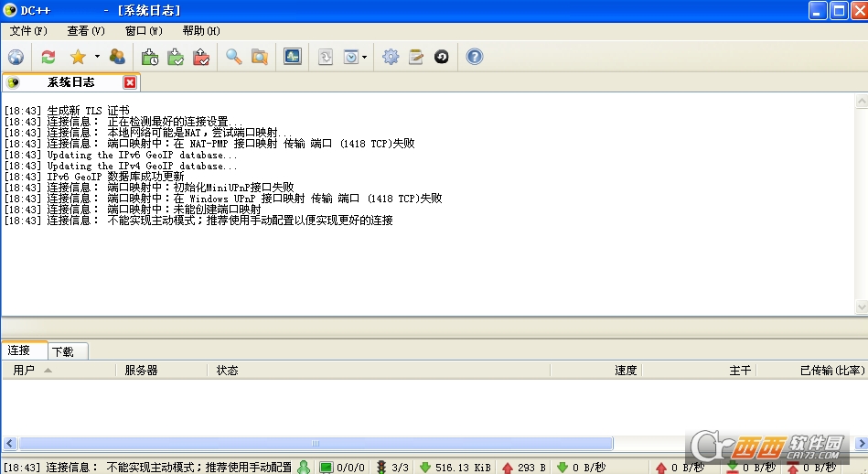Expand the recent windows dropdown arrow
The height and width of the screenshot is (474, 868).
pos(365,57)
